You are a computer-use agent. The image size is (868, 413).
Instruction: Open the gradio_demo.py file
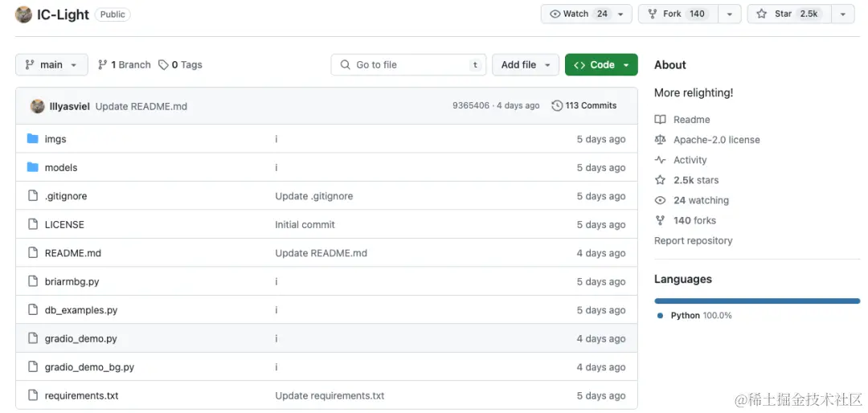tap(81, 339)
